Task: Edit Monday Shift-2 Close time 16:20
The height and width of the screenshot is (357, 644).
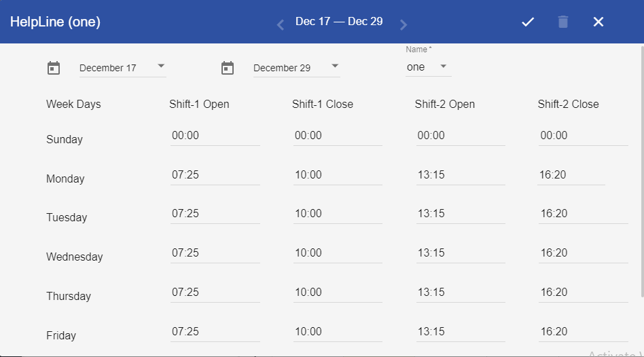Action: click(571, 175)
